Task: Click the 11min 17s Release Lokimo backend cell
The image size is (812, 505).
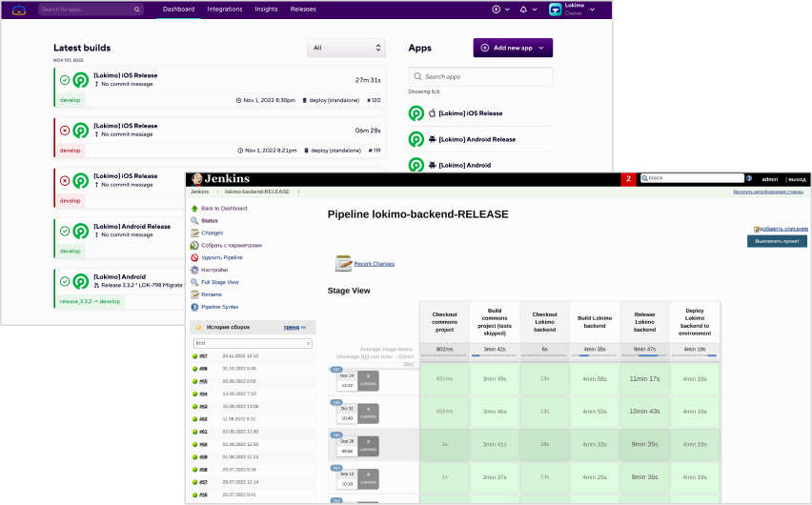Action: coord(644,379)
